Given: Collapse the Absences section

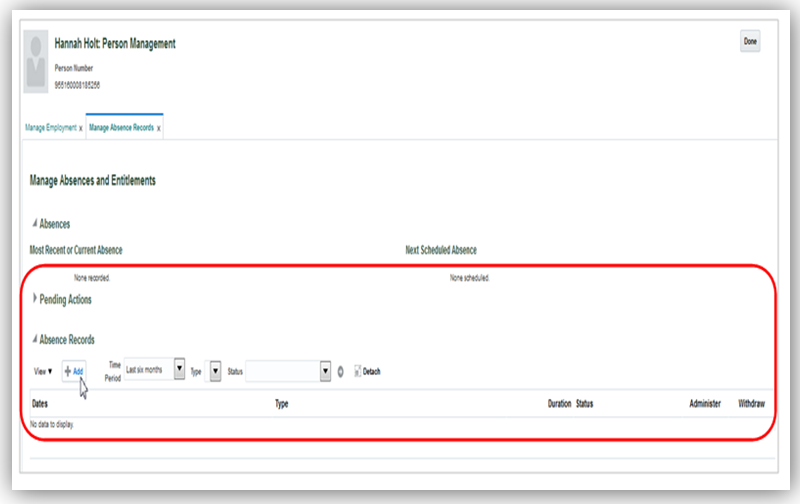Looking at the screenshot, I should tap(35, 223).
